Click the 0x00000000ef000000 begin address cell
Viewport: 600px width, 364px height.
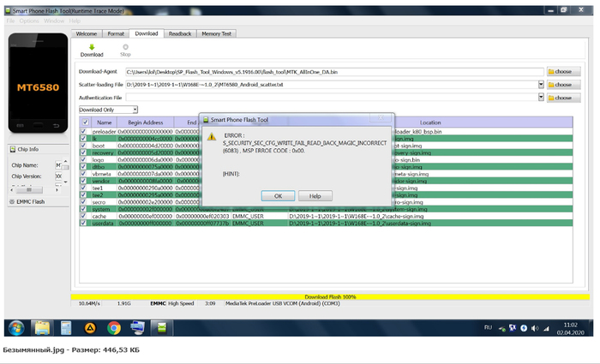[x=146, y=216]
